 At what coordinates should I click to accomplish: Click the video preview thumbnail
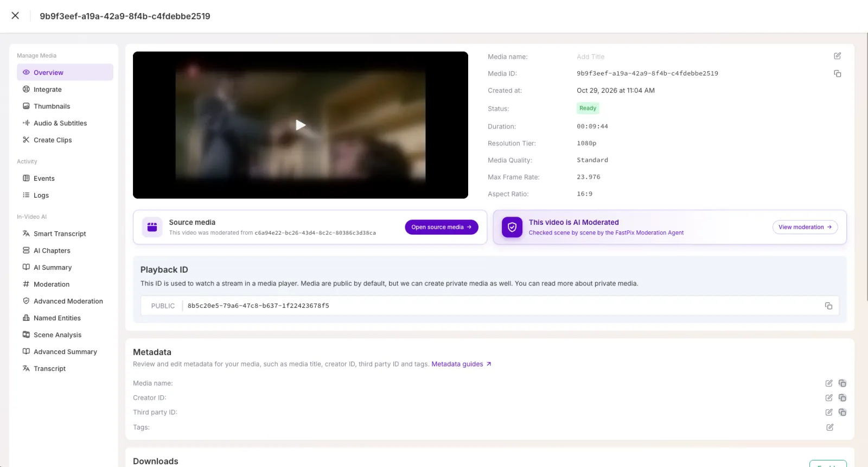point(301,125)
